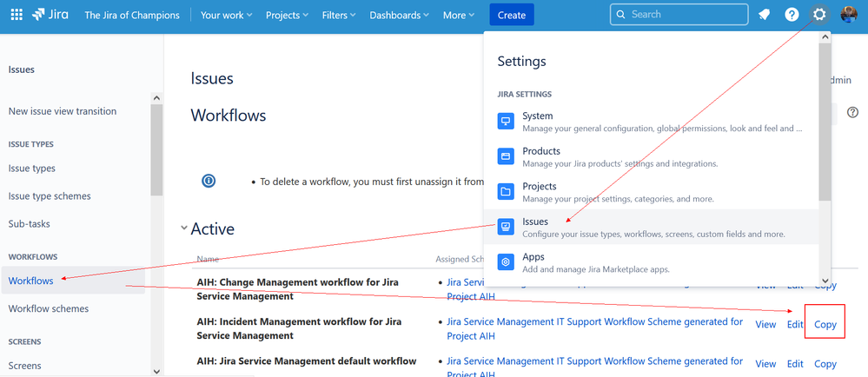Open the Your work dropdown
868x377 pixels.
coord(227,15)
